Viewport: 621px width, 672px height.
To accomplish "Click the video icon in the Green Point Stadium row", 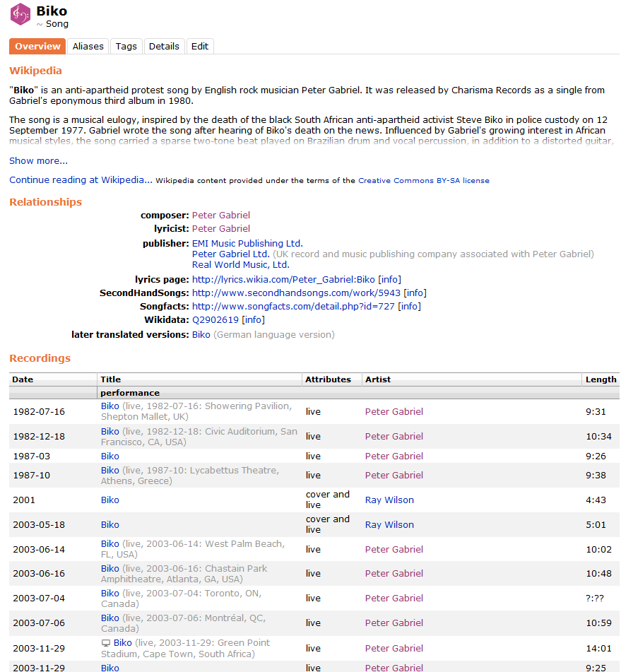I will pyautogui.click(x=105, y=643).
